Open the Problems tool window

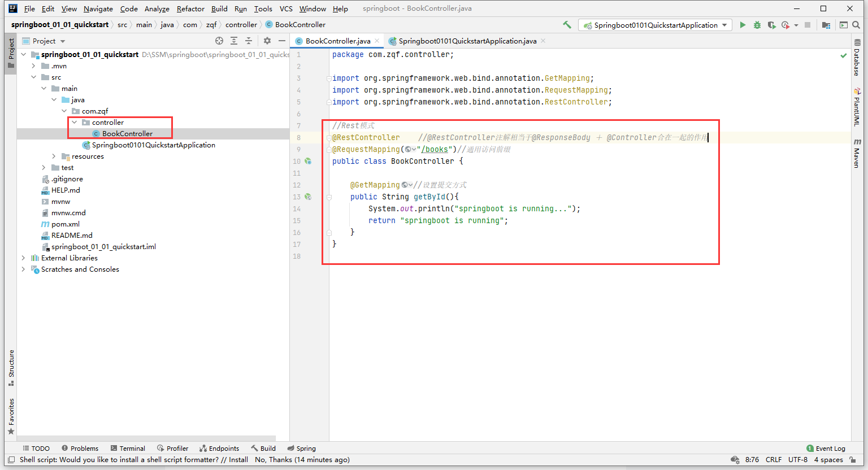80,449
